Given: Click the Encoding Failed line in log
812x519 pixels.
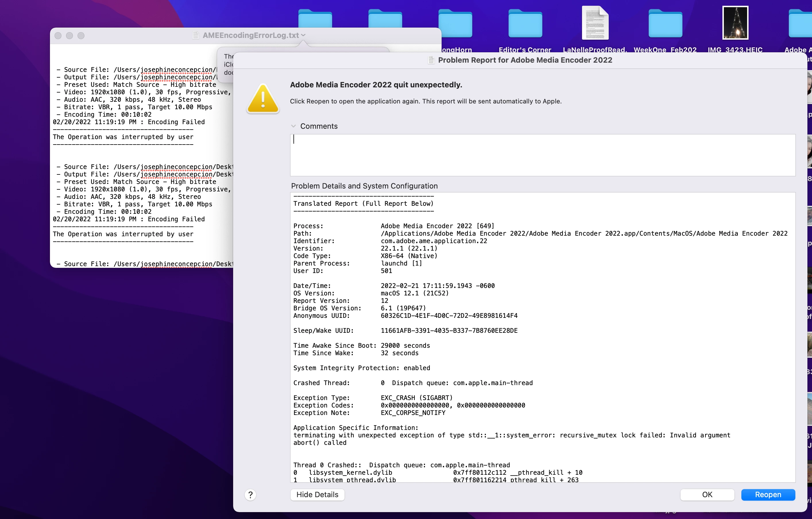Looking at the screenshot, I should tap(128, 122).
